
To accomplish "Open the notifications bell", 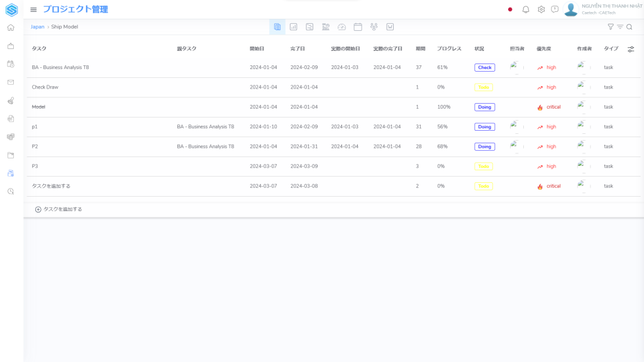I will (x=526, y=9).
